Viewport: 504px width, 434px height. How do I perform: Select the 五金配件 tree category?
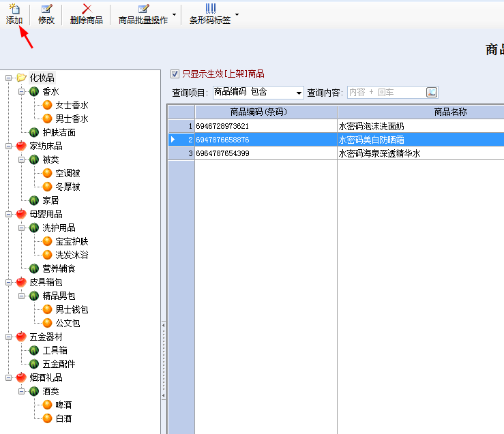(x=59, y=364)
